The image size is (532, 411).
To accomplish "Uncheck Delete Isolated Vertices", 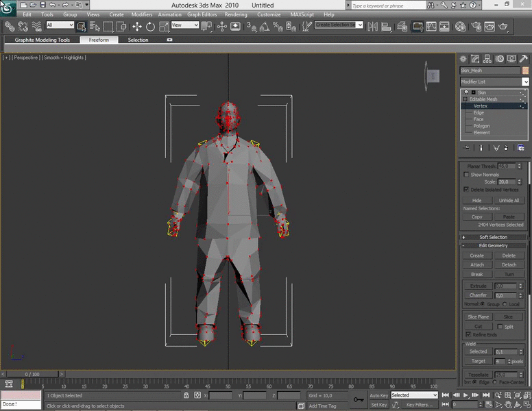I will tap(466, 190).
